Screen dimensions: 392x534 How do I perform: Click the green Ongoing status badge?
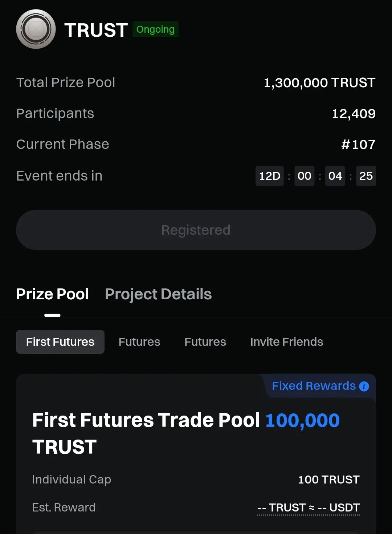point(155,29)
